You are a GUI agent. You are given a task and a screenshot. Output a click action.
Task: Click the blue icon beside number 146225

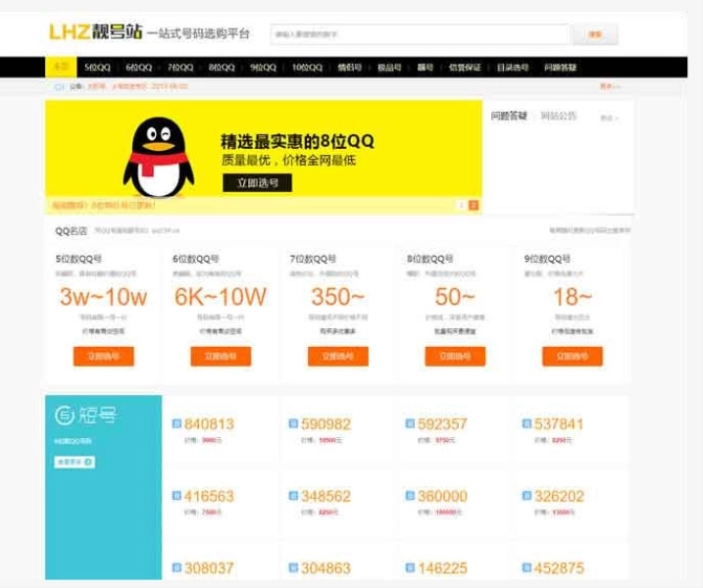pyautogui.click(x=410, y=567)
